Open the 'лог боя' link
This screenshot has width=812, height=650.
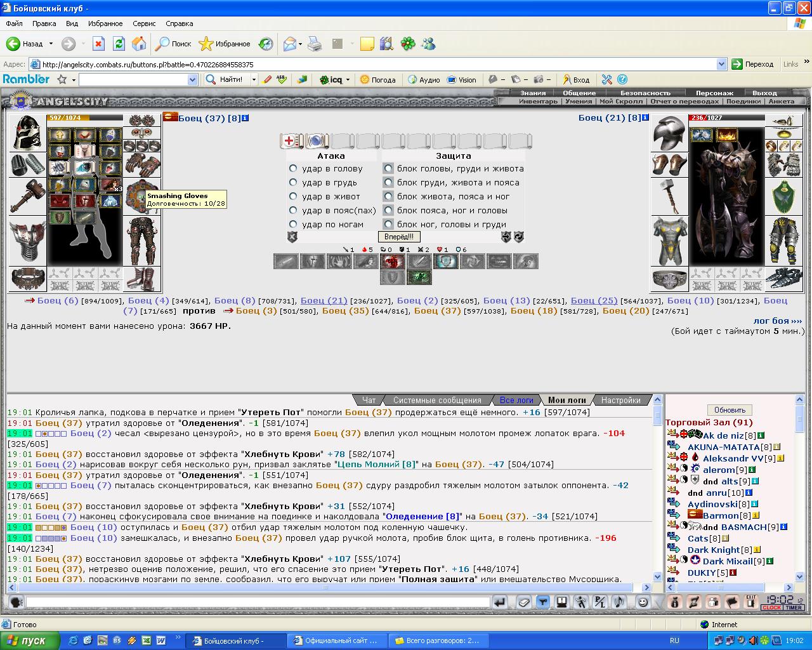pos(778,321)
